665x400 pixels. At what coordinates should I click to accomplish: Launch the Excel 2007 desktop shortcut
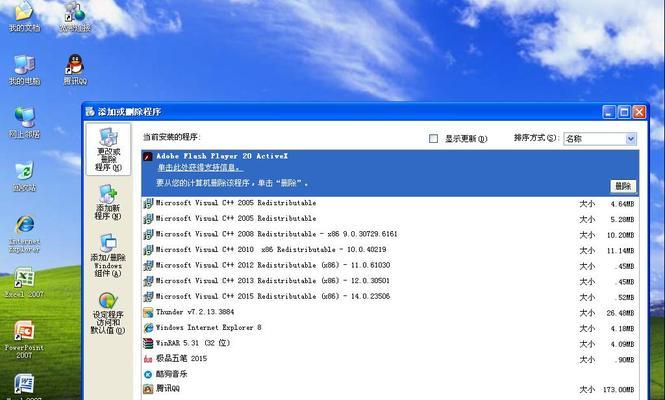coord(24,283)
